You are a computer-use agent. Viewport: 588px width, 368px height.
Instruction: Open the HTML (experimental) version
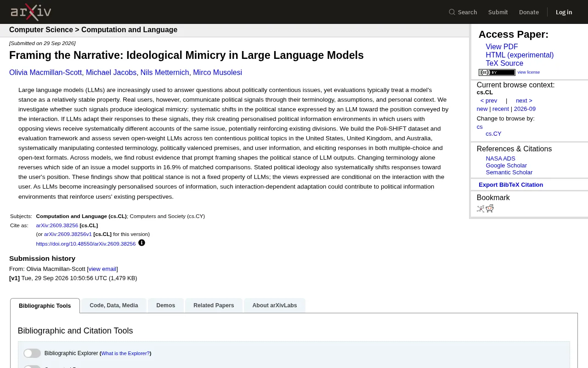point(520,55)
